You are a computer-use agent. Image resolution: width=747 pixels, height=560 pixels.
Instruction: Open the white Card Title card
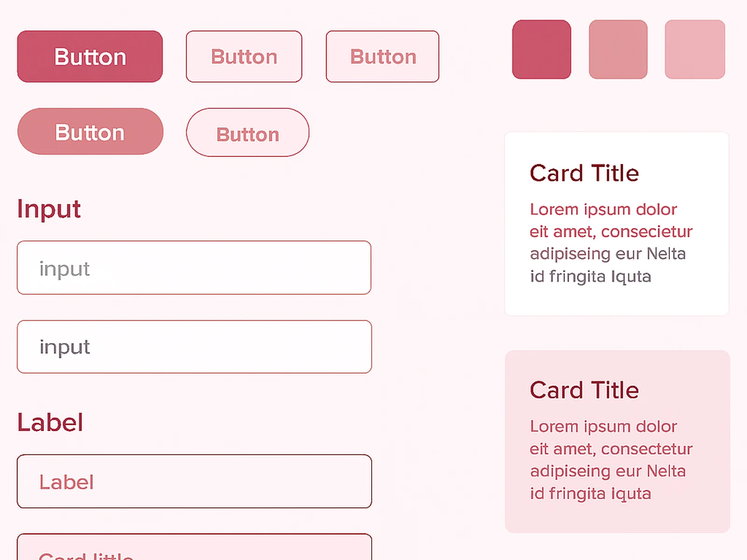coord(616,223)
